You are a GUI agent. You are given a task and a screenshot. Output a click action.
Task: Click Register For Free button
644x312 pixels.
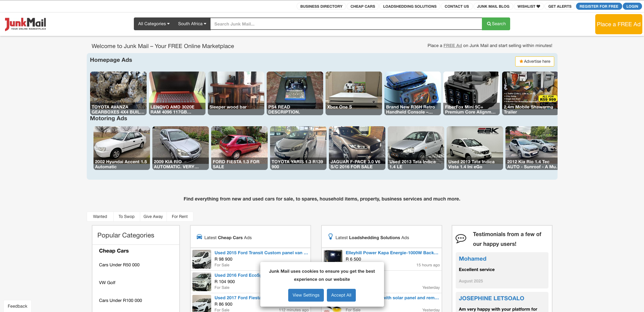(x=599, y=6)
